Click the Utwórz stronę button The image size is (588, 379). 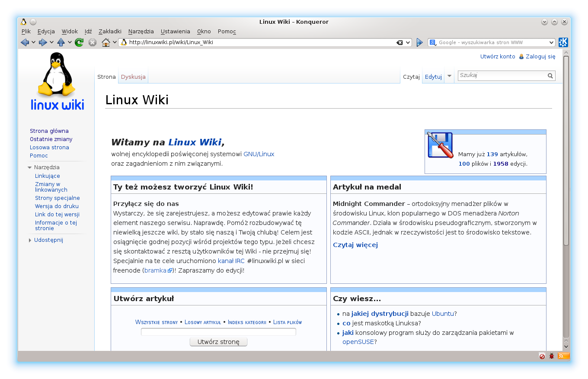click(x=218, y=342)
